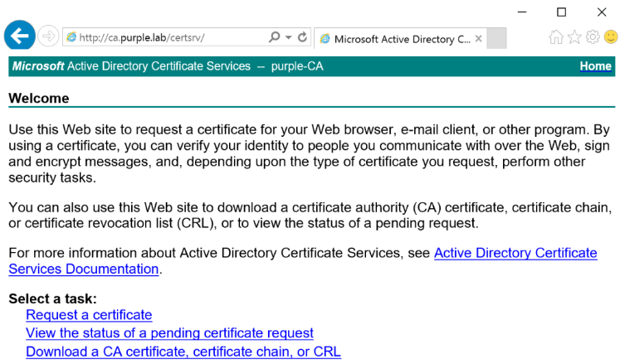Open Active Directory Certificate Services Documentation link
Screen dimensions: 620x364
[303, 261]
